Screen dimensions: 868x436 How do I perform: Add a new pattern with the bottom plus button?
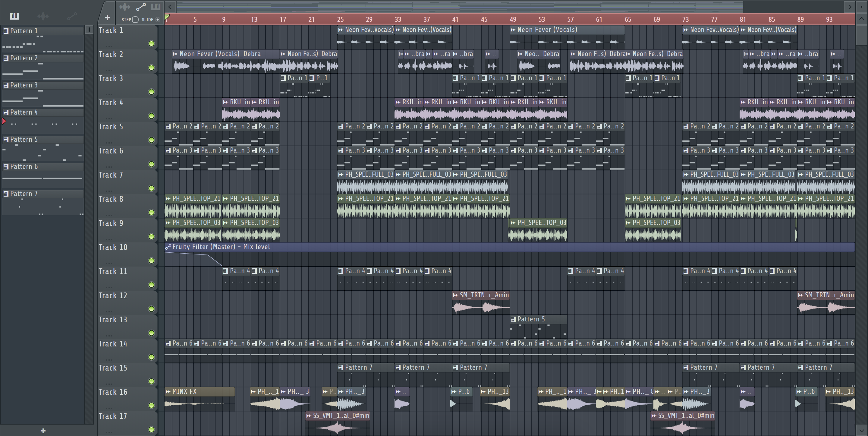tap(43, 431)
